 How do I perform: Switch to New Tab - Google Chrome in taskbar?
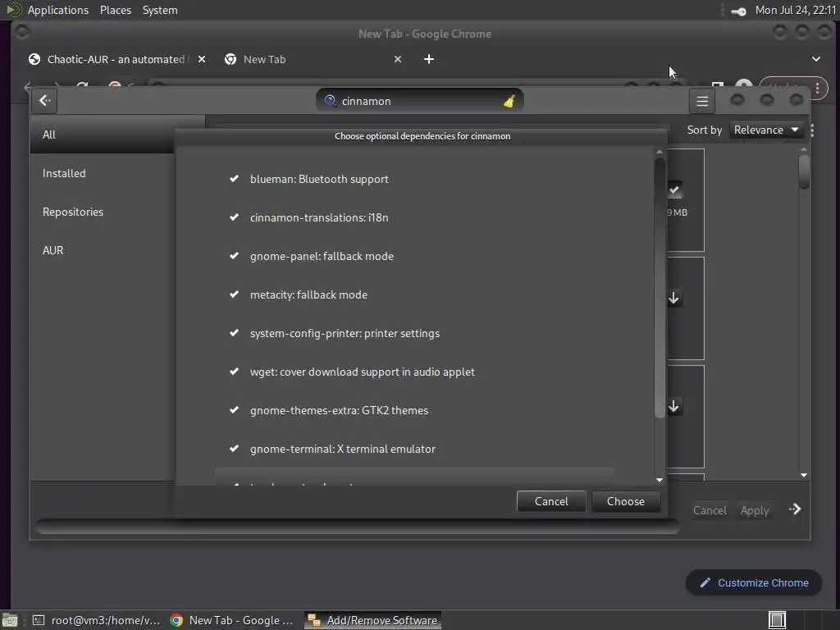tap(232, 620)
